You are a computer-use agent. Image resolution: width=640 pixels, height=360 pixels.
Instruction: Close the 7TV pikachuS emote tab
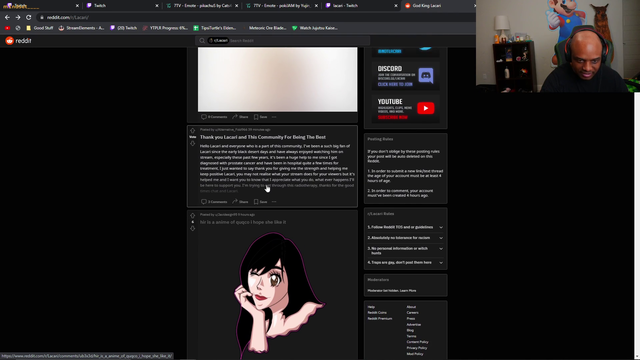(236, 6)
